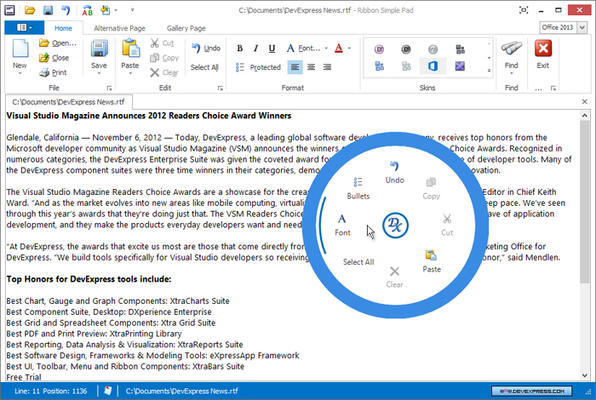Toggle Bold formatting
The image size is (596, 400).
coord(239,48)
